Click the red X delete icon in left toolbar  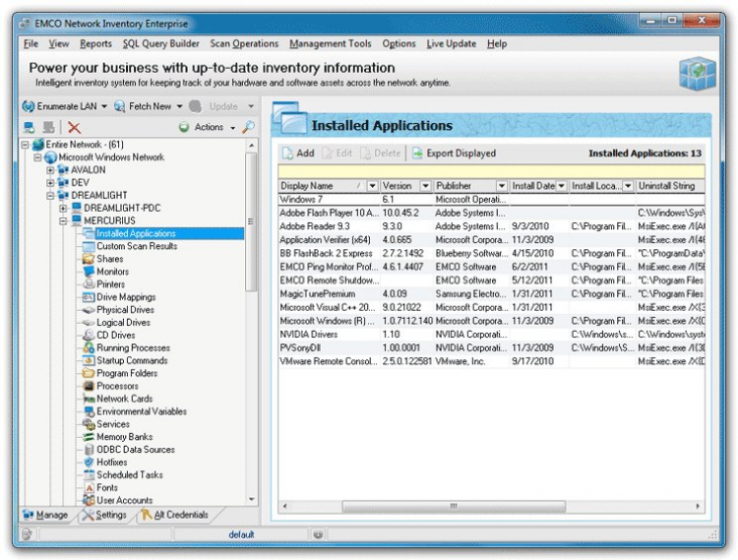point(74,127)
